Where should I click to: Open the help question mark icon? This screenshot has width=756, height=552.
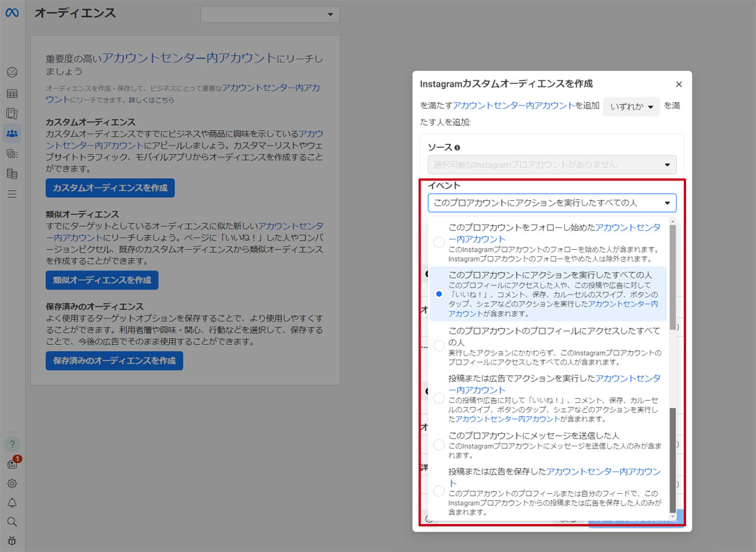(12, 444)
